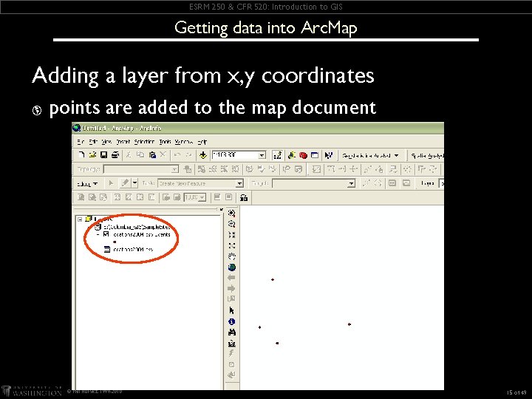Open the View menu
Image resolution: width=532 pixels, height=399 pixels.
(x=106, y=141)
